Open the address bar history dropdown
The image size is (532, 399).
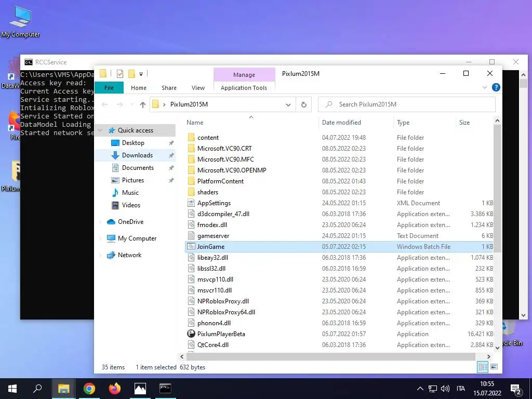[x=288, y=104]
